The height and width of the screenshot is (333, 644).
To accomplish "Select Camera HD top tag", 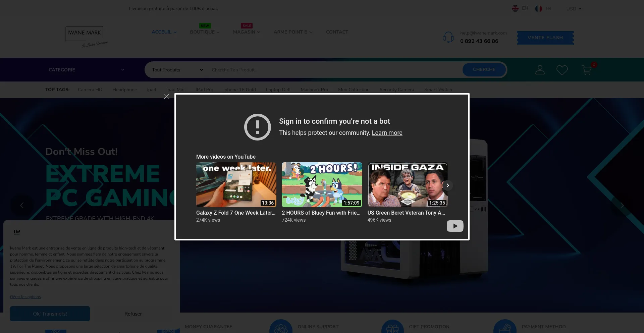I will point(90,90).
